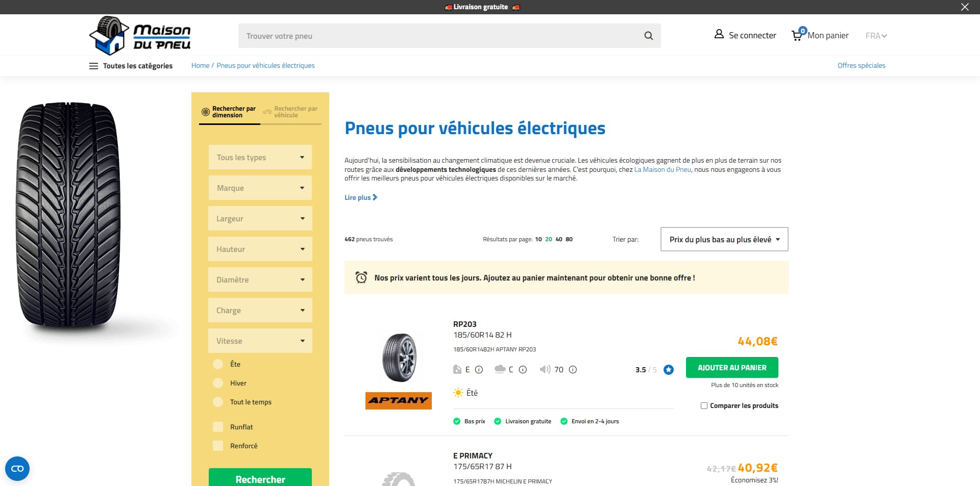Switch to Rechercher par véhicule tab
Viewport: 980px width, 486px height.
point(291,112)
